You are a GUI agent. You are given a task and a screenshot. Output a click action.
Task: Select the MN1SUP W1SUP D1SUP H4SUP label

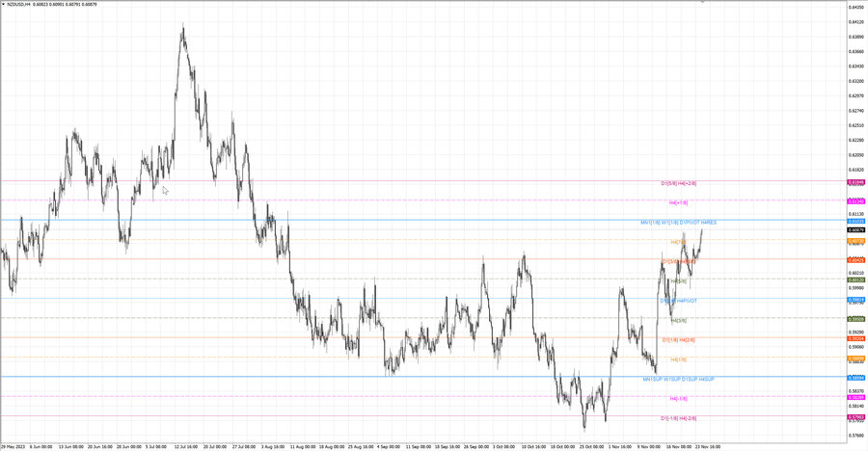click(678, 379)
